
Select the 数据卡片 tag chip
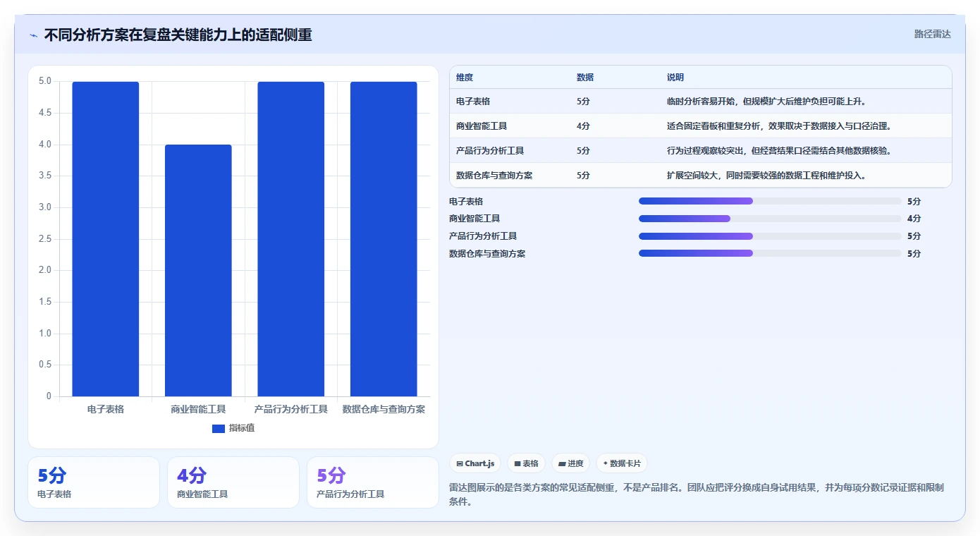click(x=621, y=463)
